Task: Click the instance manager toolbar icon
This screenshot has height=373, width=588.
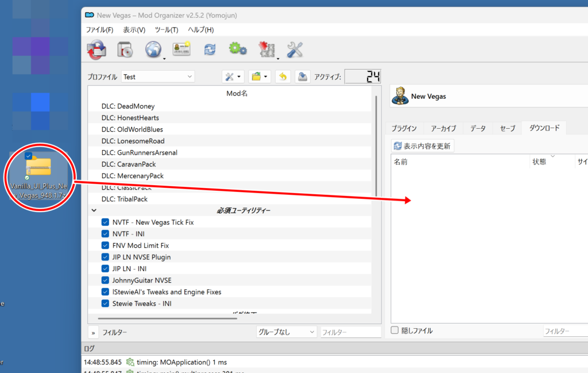Action: point(96,50)
